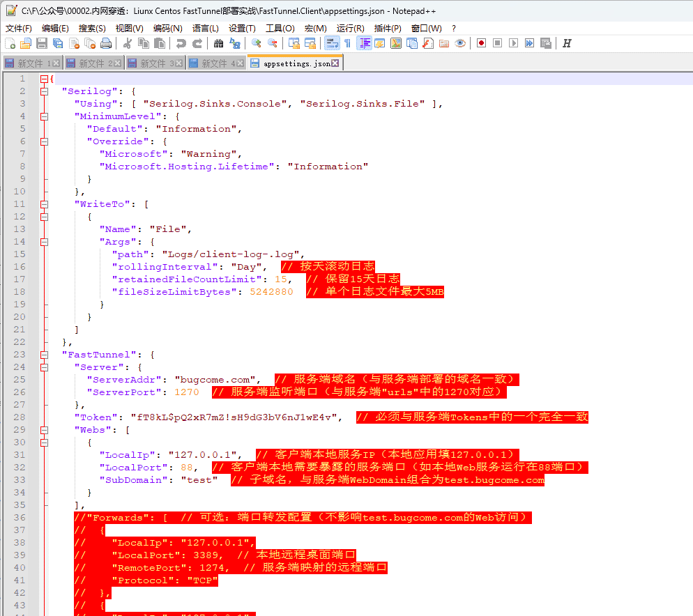The height and width of the screenshot is (616, 693).
Task: Collapse the "Serilog" fold marker on line 2
Action: (x=45, y=91)
